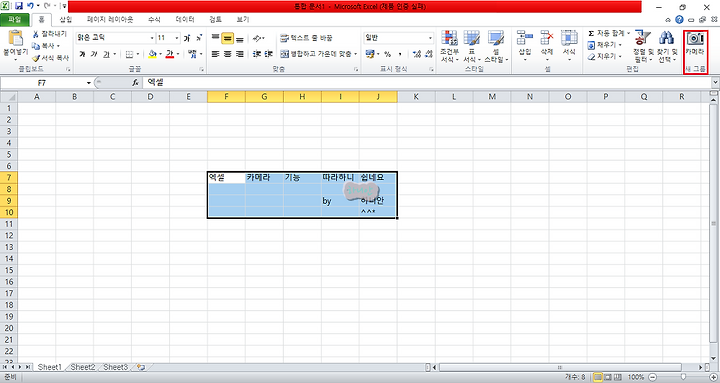Click AutoSum (자동 합계) sigma icon
The height and width of the screenshot is (383, 720).
point(591,34)
